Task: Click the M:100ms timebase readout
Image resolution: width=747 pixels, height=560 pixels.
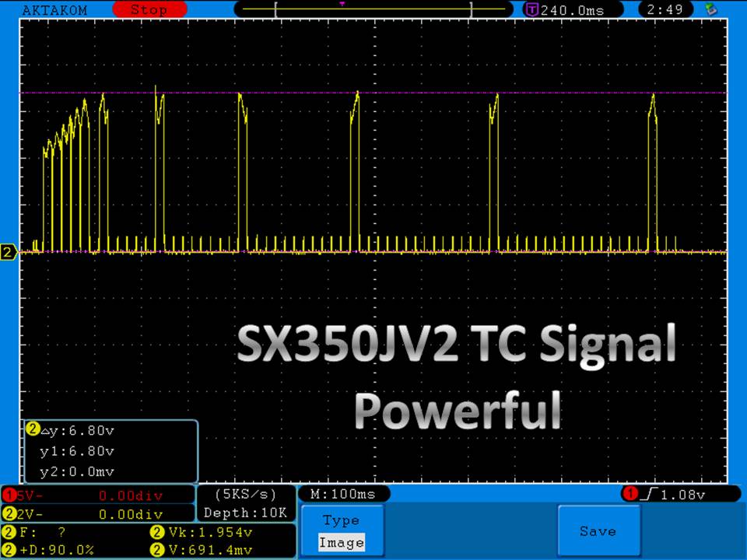Action: point(343,494)
